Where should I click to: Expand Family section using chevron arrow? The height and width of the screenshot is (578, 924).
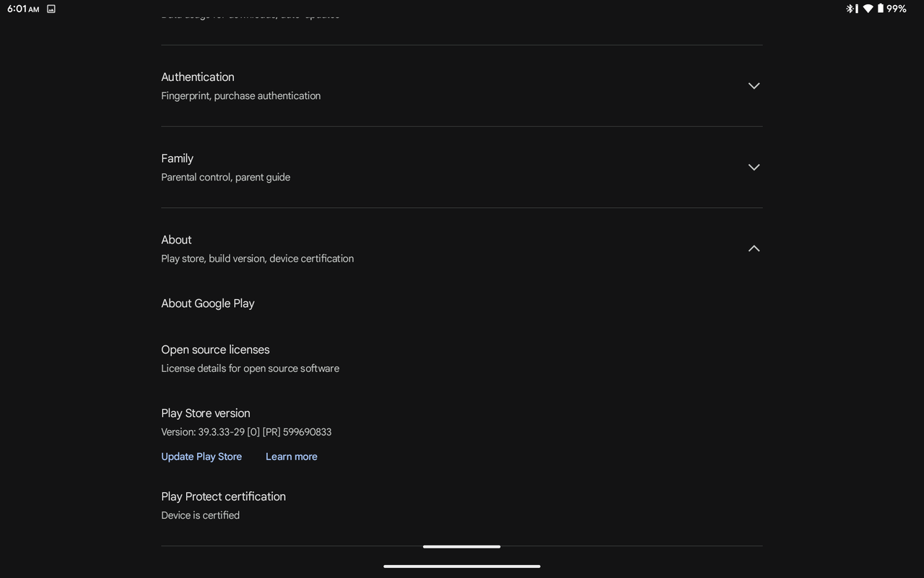(754, 167)
